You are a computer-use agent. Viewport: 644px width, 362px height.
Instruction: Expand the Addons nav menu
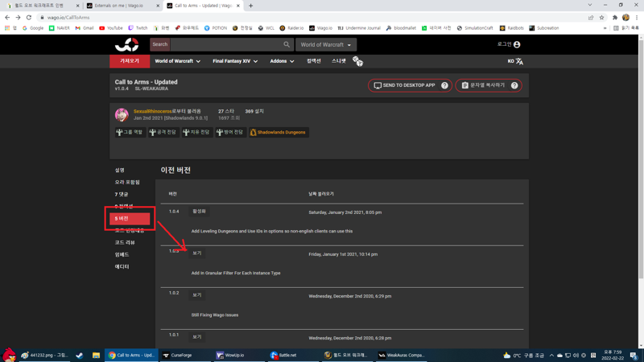(282, 61)
